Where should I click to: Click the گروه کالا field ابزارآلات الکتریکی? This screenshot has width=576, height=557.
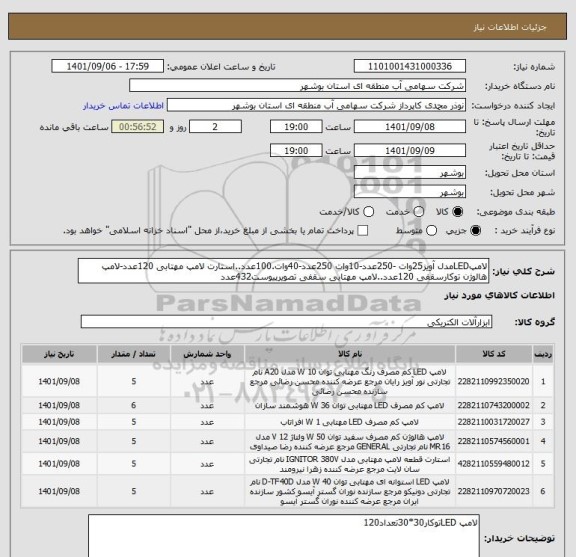[x=286, y=322]
